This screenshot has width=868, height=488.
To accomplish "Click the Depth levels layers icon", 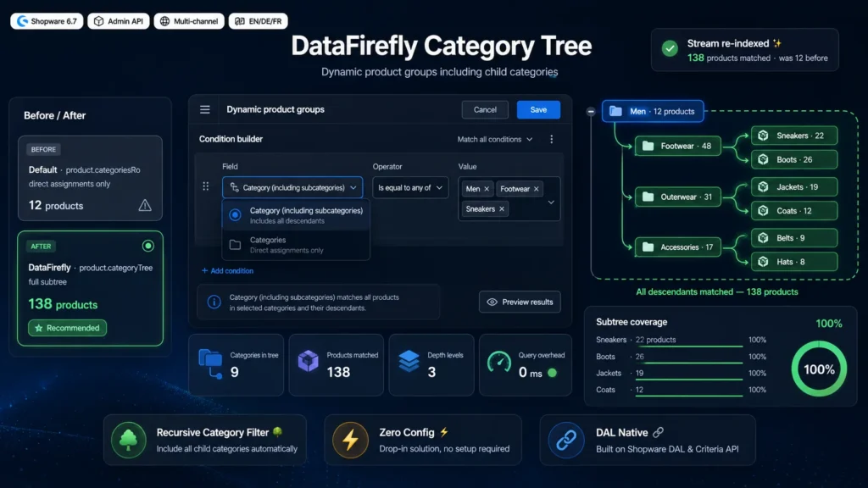I will tap(409, 361).
